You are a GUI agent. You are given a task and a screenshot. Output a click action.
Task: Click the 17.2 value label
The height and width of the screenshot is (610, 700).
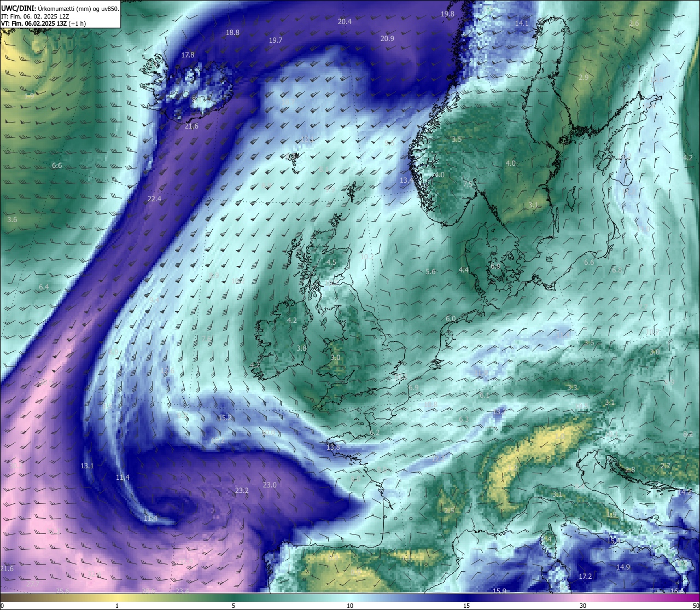(x=585, y=576)
